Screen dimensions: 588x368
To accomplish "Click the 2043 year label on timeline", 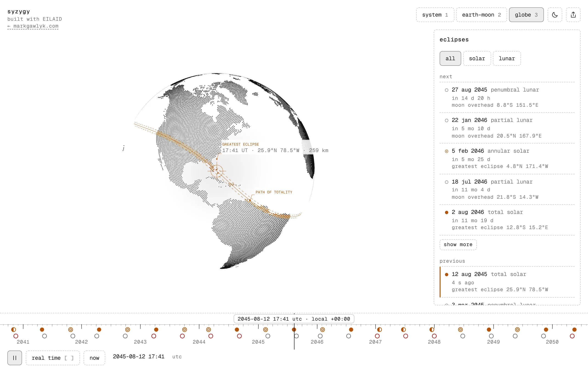I will click(x=140, y=342).
